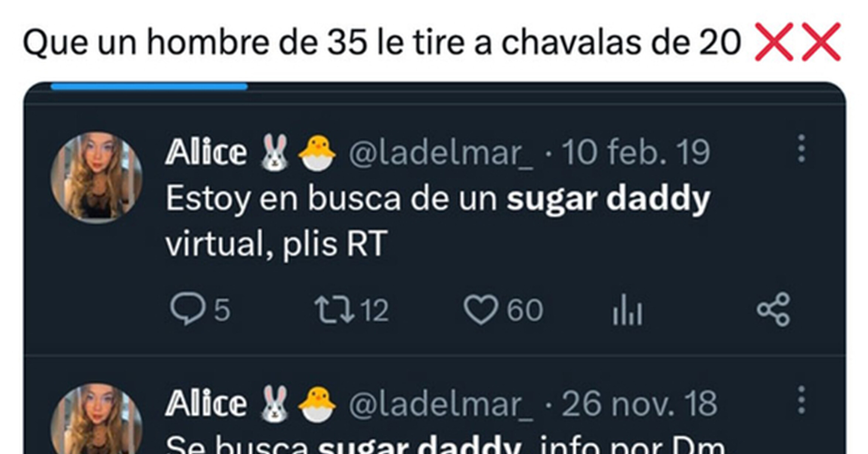View analytics of the first tweet
This screenshot has width=868, height=454.
point(628,309)
